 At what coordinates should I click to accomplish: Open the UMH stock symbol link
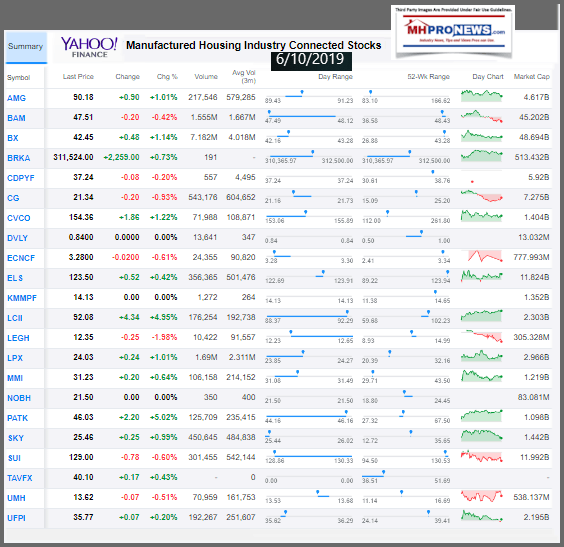(16, 498)
